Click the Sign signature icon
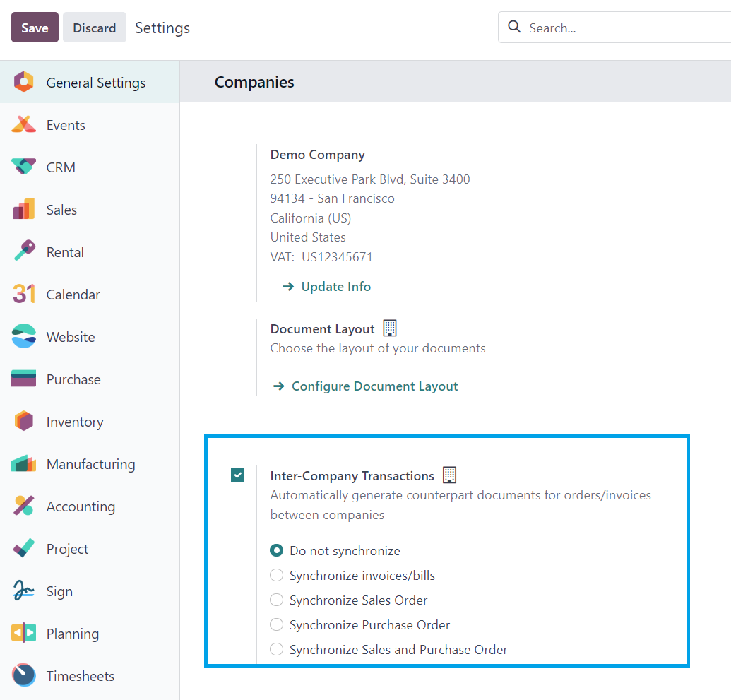This screenshot has height=700, width=731. (x=24, y=591)
